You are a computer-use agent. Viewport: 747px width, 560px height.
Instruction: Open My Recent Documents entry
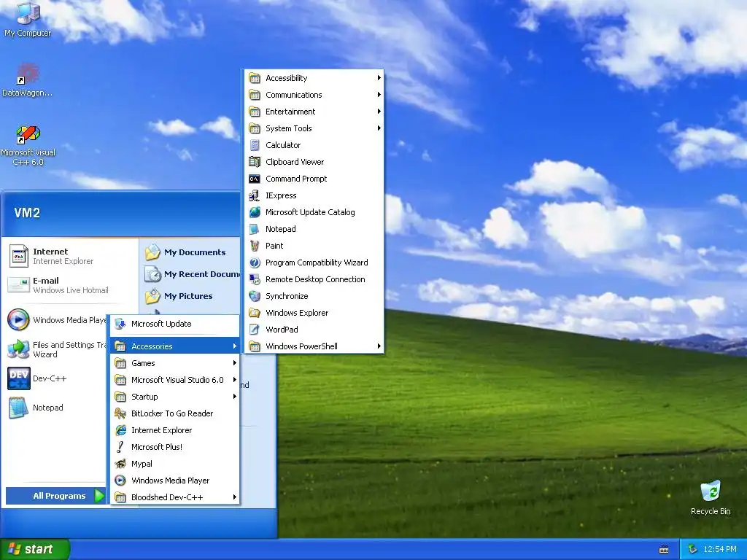(x=192, y=274)
